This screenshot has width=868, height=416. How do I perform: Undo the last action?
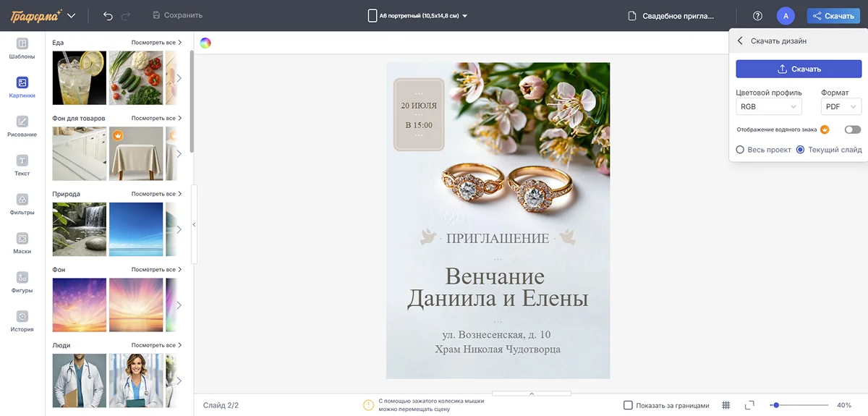109,15
